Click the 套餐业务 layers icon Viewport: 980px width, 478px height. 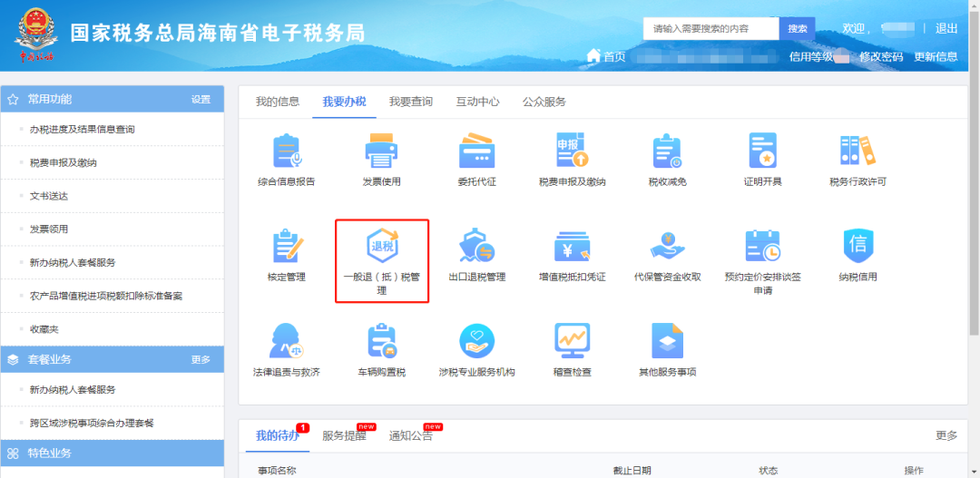coord(13,360)
